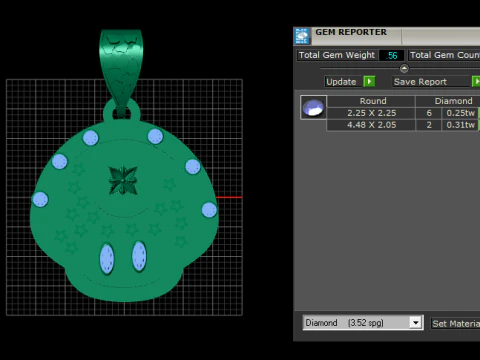This screenshot has width=480, height=360.
Task: Click the green arrow next to Save Report
Action: pyautogui.click(x=476, y=81)
